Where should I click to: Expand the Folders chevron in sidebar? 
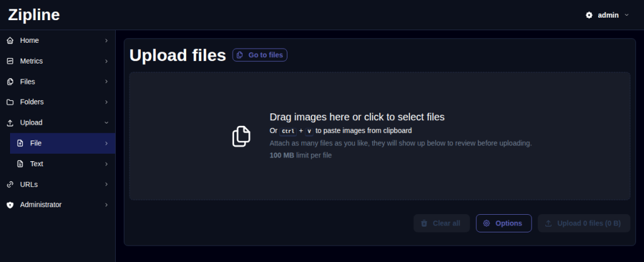106,102
